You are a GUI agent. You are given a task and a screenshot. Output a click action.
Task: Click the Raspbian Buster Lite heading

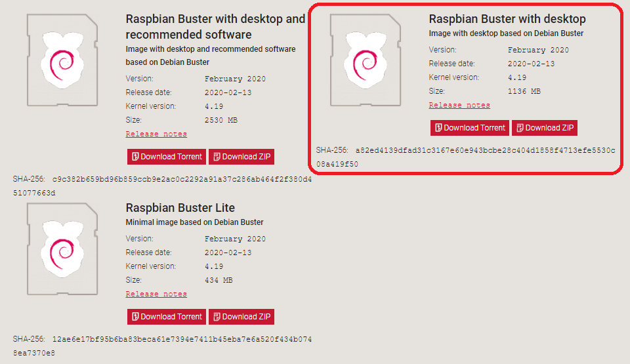click(x=180, y=208)
